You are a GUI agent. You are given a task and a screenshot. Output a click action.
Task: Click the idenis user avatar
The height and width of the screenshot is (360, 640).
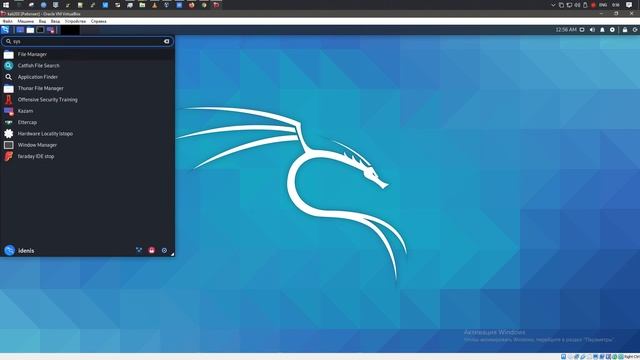(x=9, y=251)
